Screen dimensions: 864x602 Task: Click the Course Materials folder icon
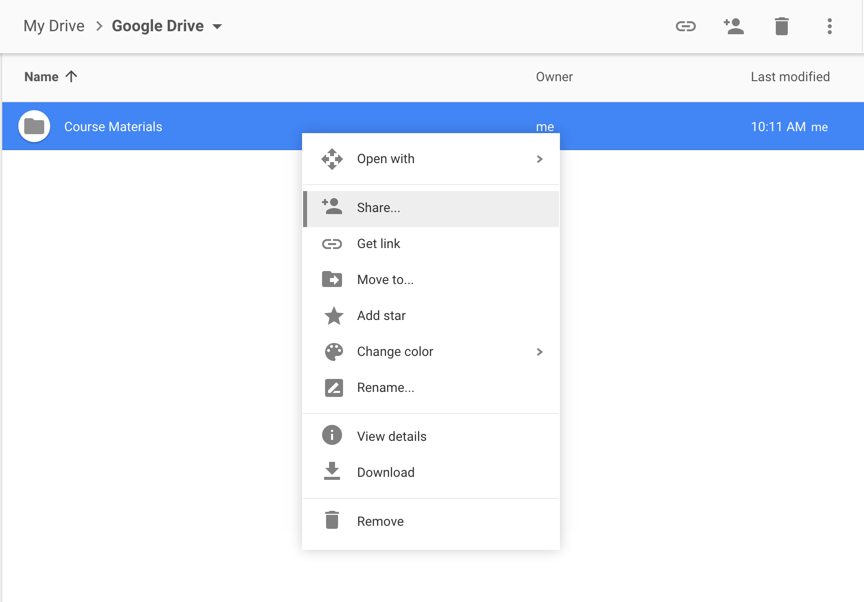tap(34, 126)
